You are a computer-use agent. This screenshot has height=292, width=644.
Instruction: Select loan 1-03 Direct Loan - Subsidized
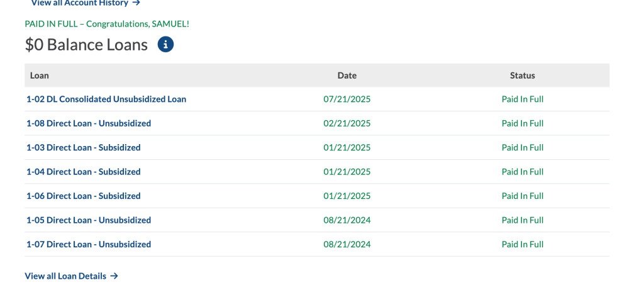(84, 148)
